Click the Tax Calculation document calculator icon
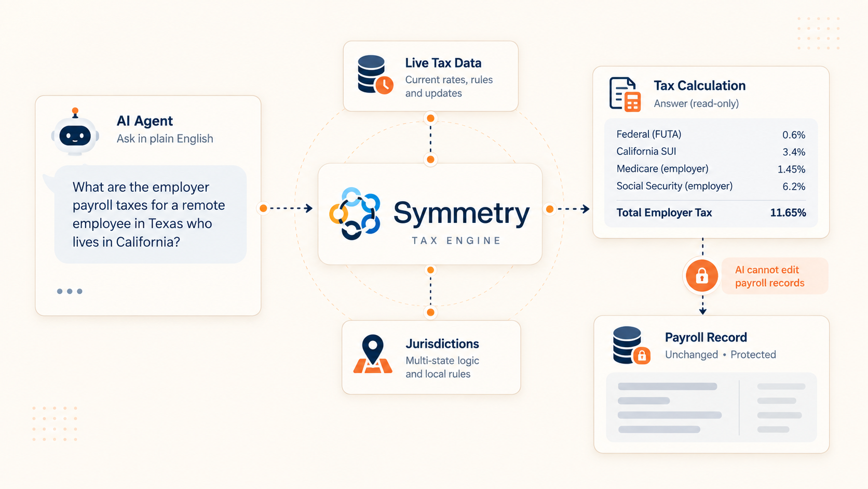 pos(625,94)
